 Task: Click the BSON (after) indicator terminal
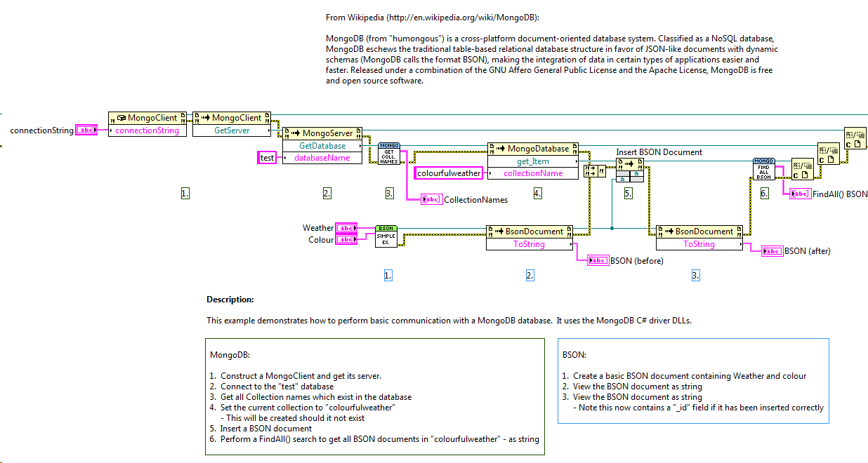pos(772,251)
